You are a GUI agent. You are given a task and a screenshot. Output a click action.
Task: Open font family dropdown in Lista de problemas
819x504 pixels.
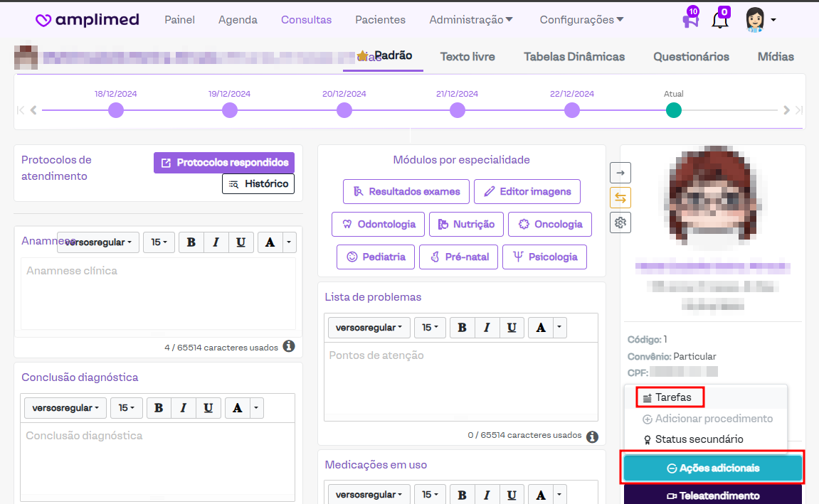pyautogui.click(x=369, y=328)
